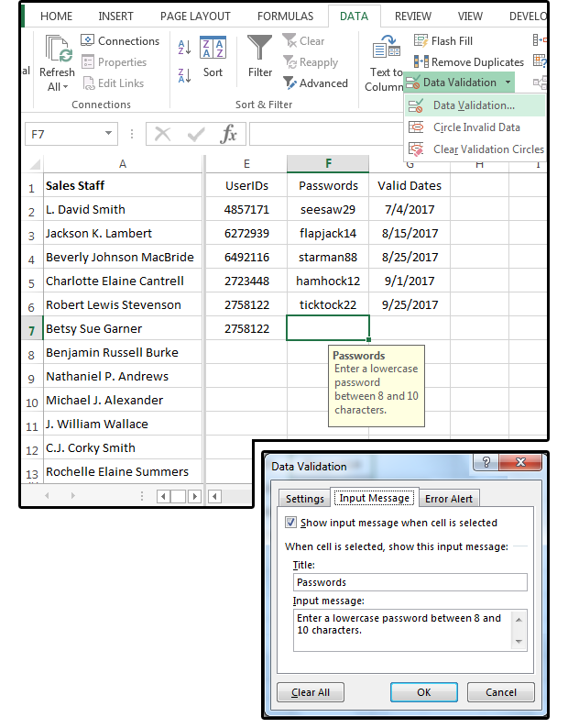
Task: Select the selected empty cell F7
Action: coord(328,328)
